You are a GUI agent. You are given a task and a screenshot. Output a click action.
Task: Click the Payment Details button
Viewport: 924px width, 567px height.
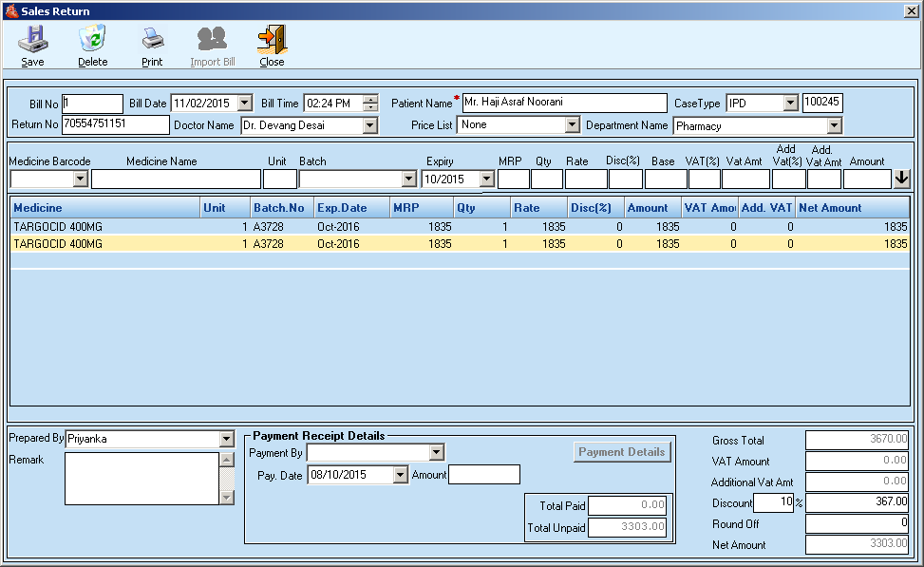pyautogui.click(x=621, y=452)
